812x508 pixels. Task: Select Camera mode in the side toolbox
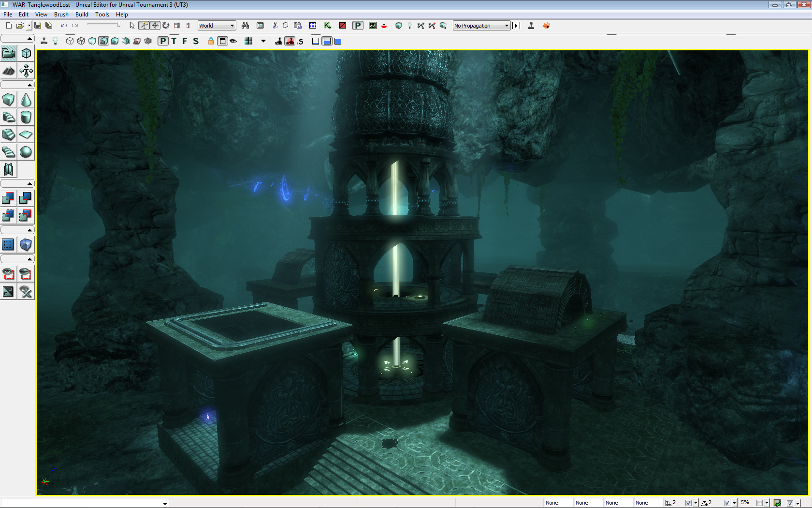pos(9,53)
